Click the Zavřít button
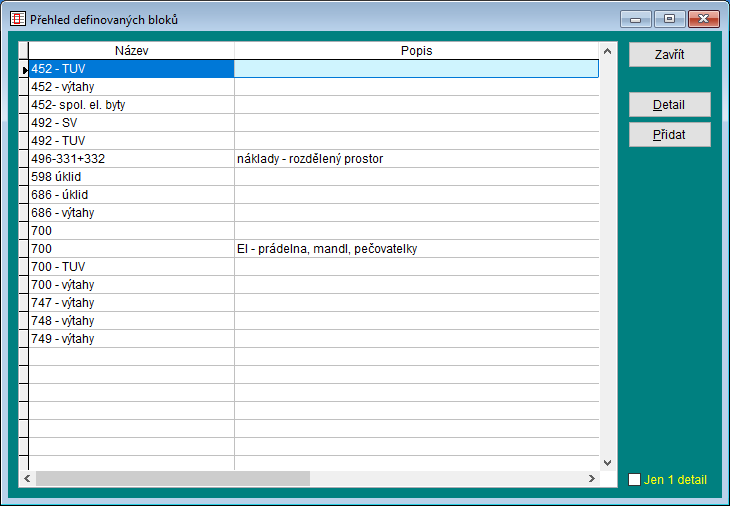Viewport: 730px width, 506px height. (669, 54)
